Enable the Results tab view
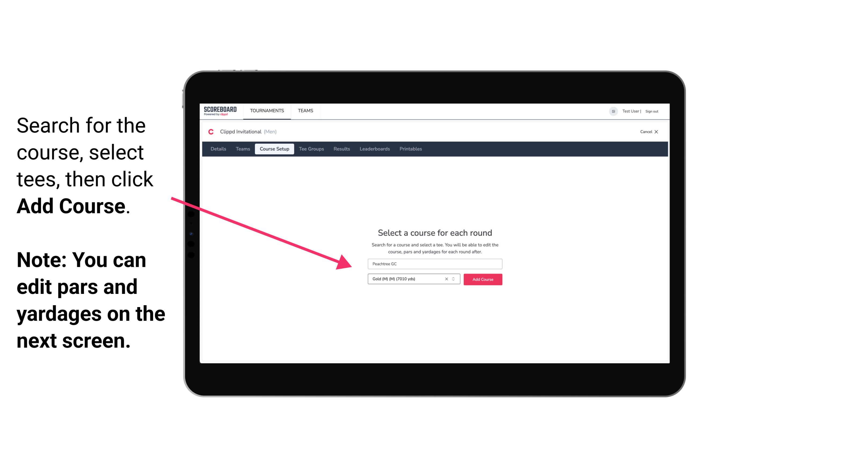The height and width of the screenshot is (467, 868). 341,149
